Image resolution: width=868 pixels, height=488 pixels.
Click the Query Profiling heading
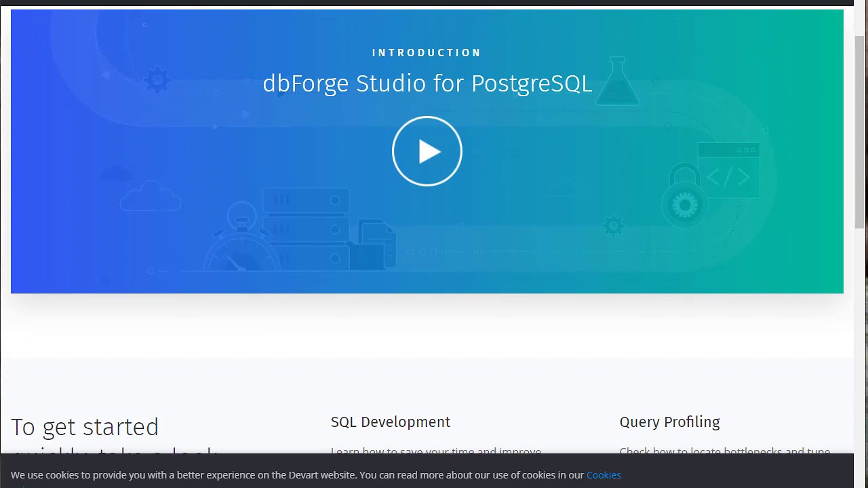(x=670, y=422)
